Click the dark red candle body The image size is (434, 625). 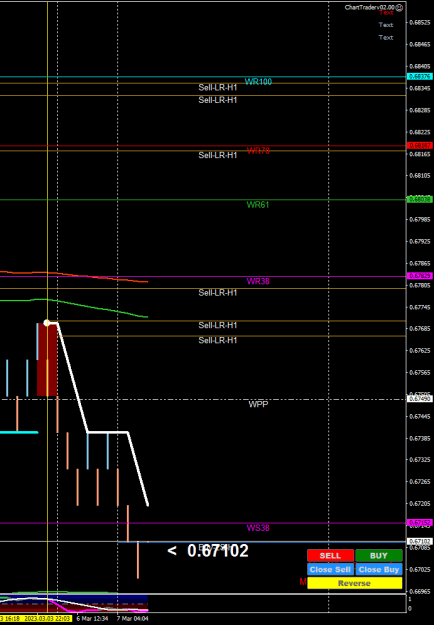point(47,360)
